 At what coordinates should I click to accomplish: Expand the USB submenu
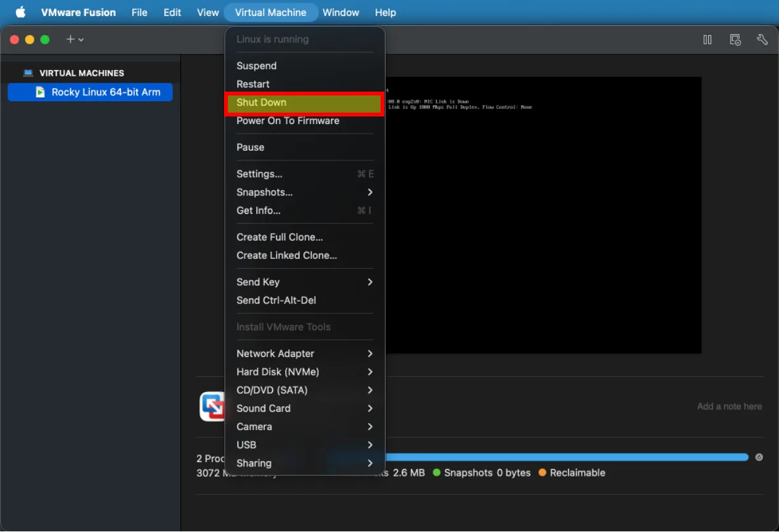pyautogui.click(x=305, y=445)
